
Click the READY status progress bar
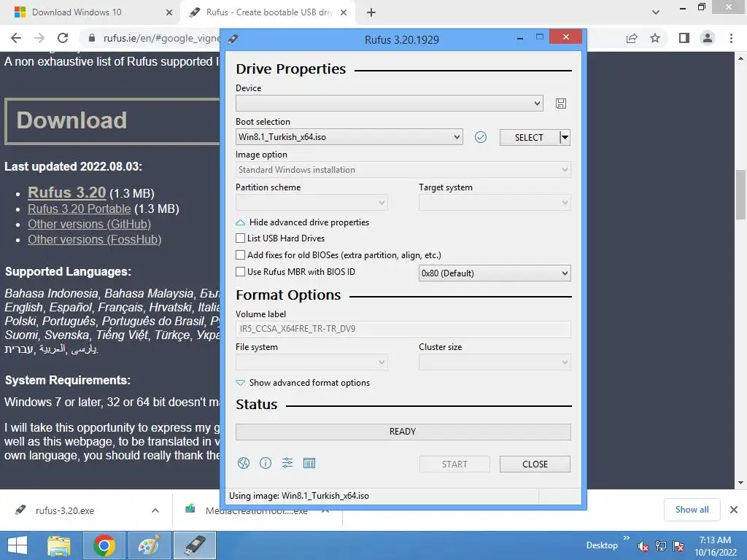click(x=403, y=432)
